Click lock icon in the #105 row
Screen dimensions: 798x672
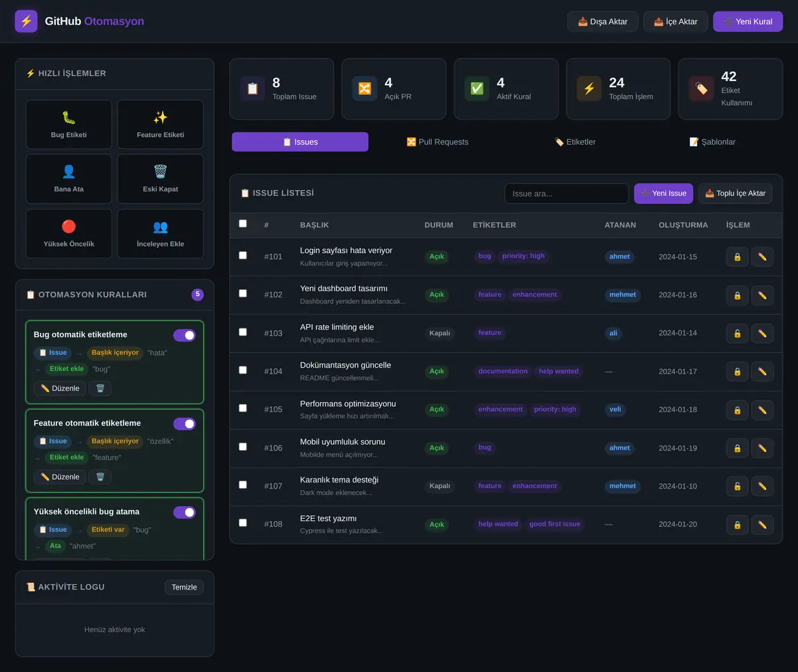point(737,409)
